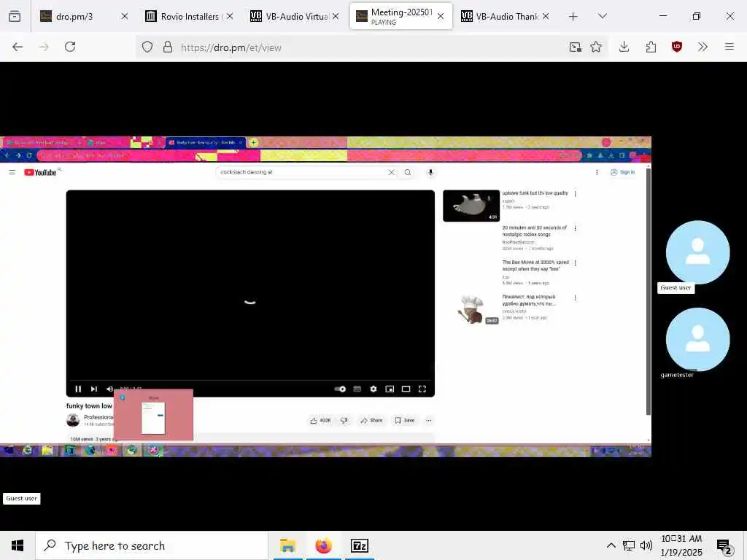The image size is (747, 560).
Task: Click the Share button under video
Action: [371, 421]
